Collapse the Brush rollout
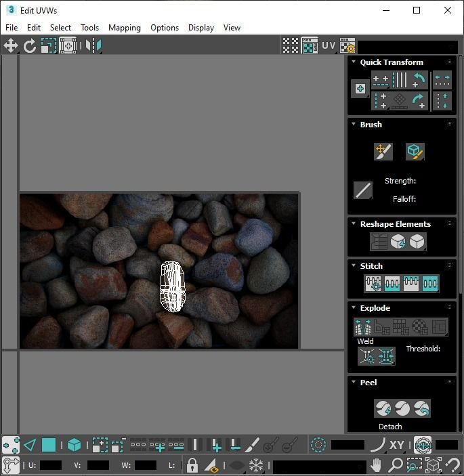Viewport: 464px width, 476px height. coord(354,124)
